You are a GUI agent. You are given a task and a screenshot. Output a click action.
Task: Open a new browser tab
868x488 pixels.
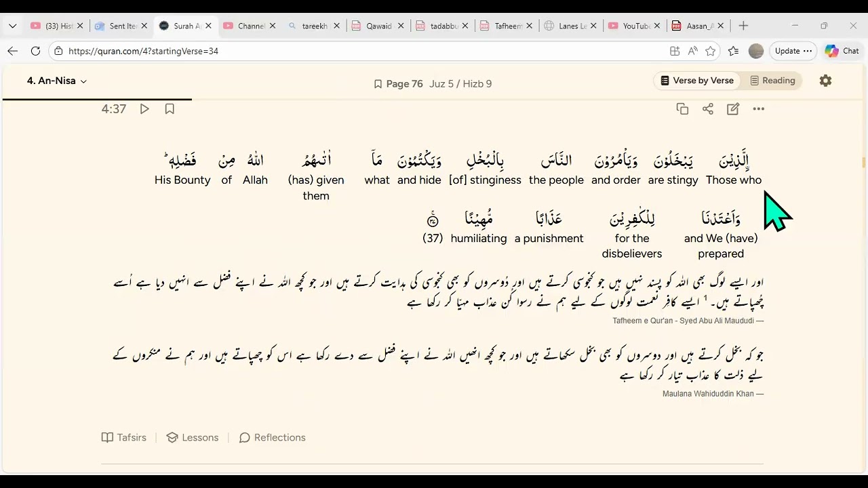[x=743, y=26]
